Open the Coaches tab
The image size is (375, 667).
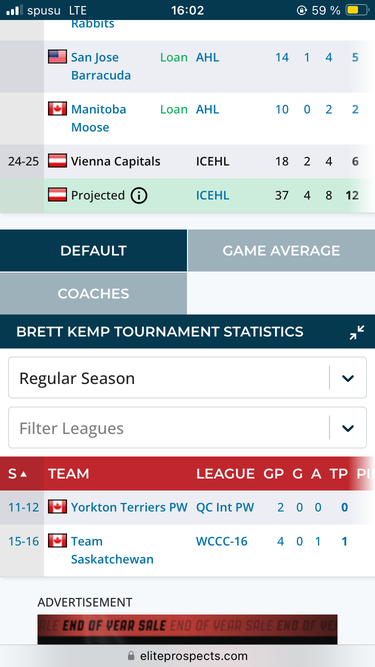pos(93,294)
